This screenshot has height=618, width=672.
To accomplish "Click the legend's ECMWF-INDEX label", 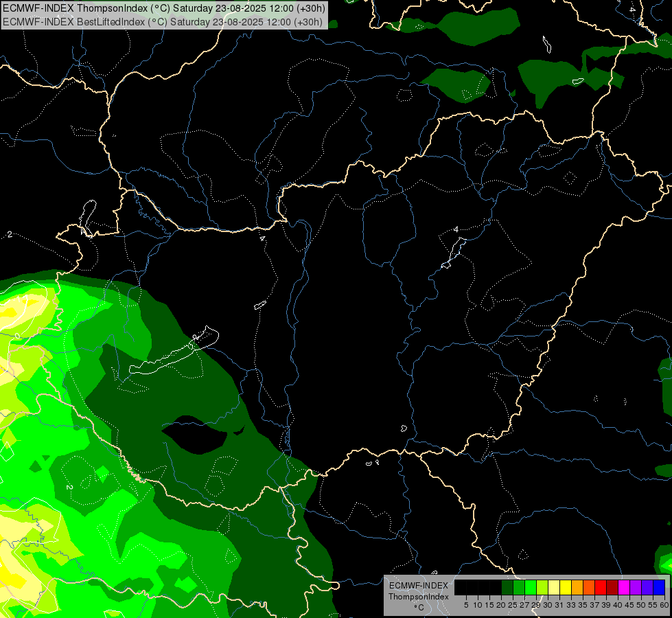I will 419,586.
